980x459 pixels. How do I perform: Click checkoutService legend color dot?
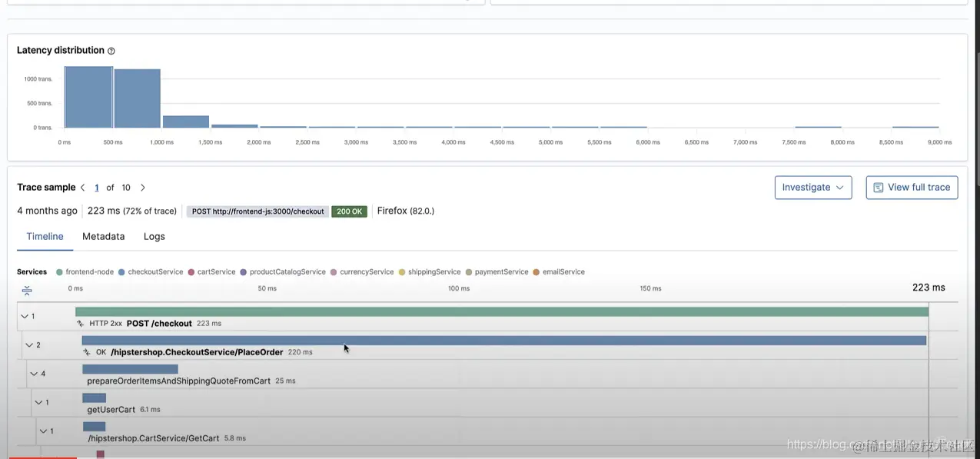coord(121,272)
